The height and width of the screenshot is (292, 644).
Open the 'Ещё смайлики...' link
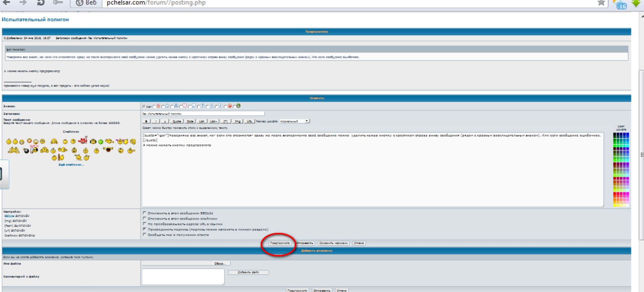point(71,164)
